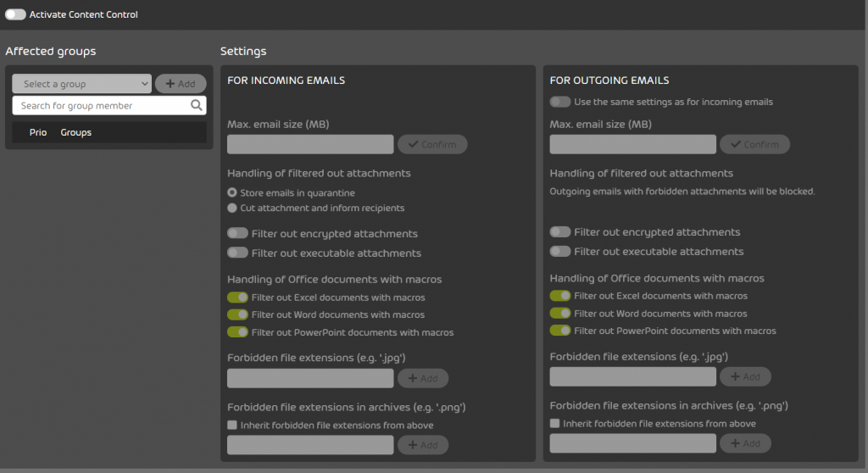The width and height of the screenshot is (868, 473).
Task: Toggle outgoing PowerPoint documents with macros filter
Action: click(x=560, y=331)
